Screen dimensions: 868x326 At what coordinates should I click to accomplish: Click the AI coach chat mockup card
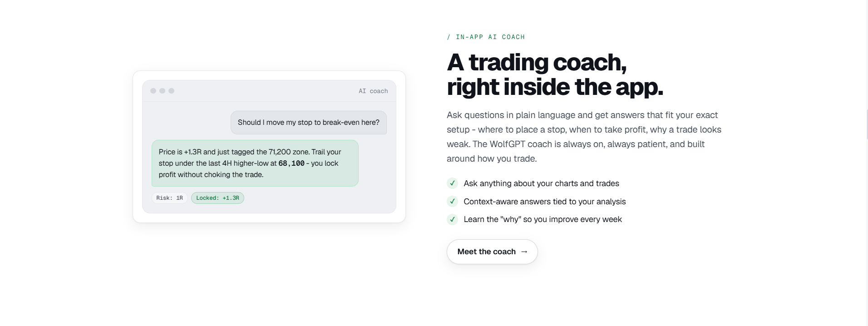(269, 147)
